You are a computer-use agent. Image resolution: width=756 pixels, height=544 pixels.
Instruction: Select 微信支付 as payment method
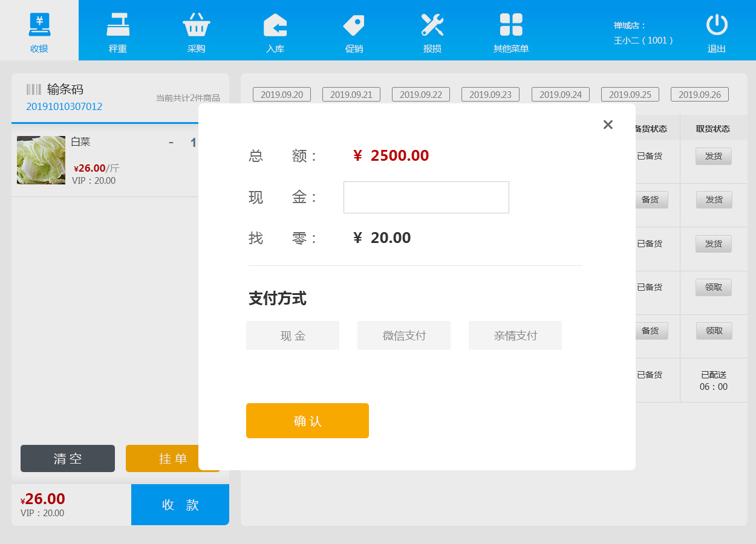(x=404, y=335)
